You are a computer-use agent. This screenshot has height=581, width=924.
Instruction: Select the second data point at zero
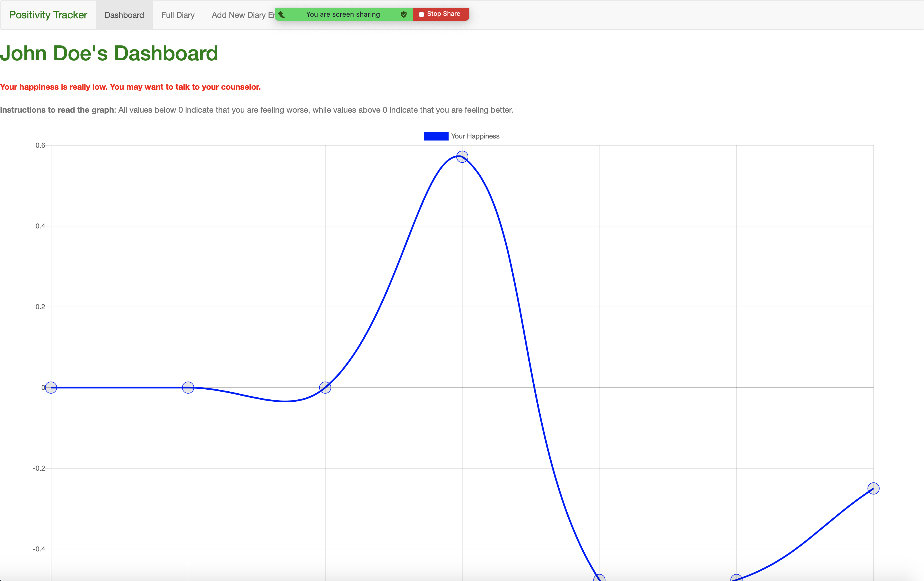pos(188,387)
